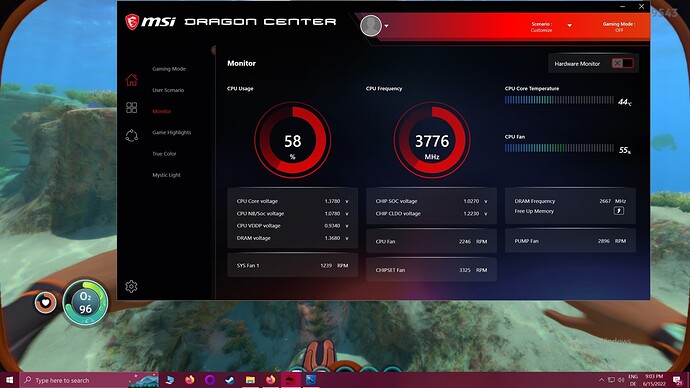Open the Mystic Light menu item
Screen dimensions: 690x388
tap(166, 175)
